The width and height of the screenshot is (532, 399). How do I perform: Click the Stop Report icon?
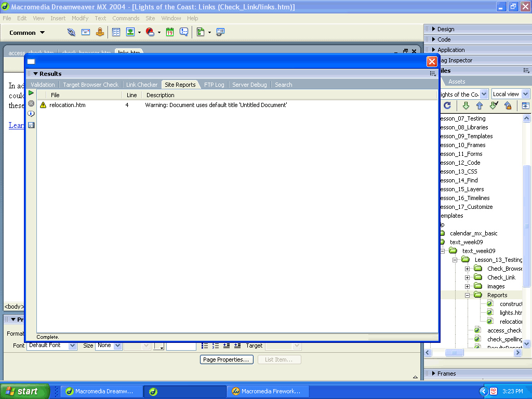[31, 103]
